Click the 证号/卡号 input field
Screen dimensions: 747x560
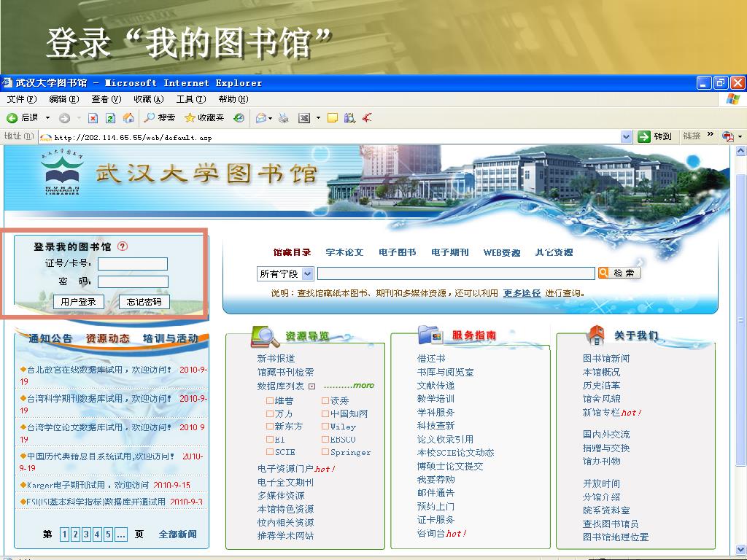[x=133, y=264]
